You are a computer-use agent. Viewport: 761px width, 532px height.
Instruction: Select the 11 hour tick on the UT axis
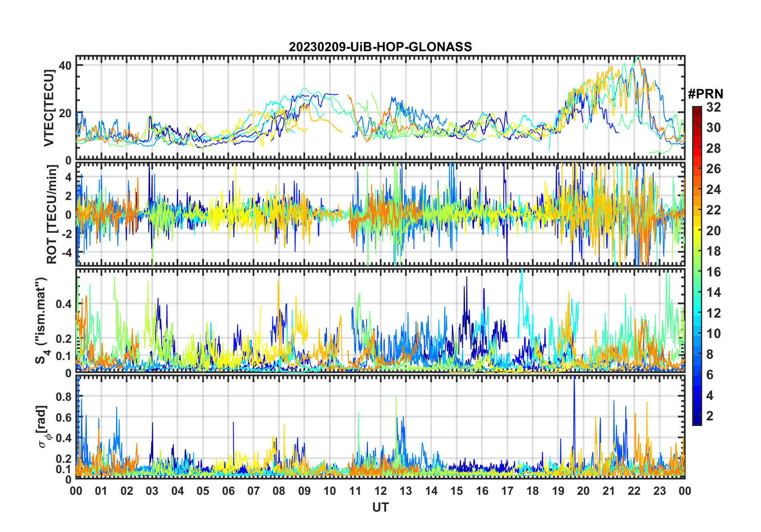355,491
